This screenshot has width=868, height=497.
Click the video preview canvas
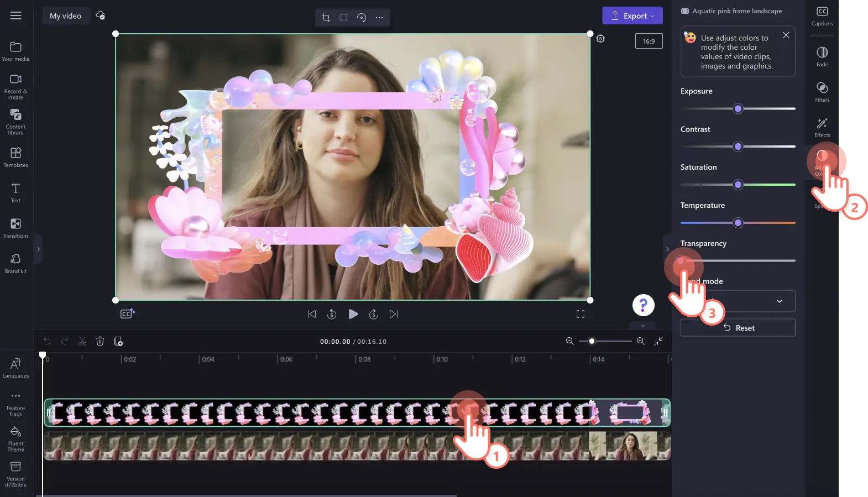353,167
